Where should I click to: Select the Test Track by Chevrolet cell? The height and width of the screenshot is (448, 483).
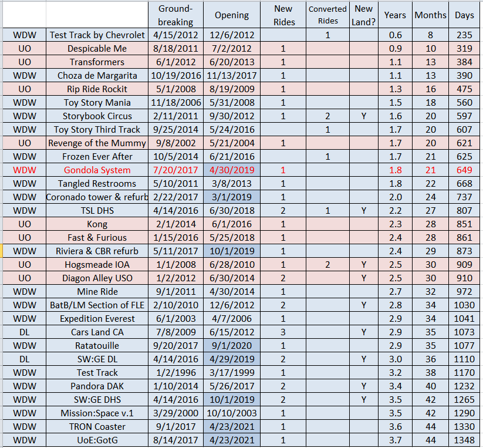[97, 35]
